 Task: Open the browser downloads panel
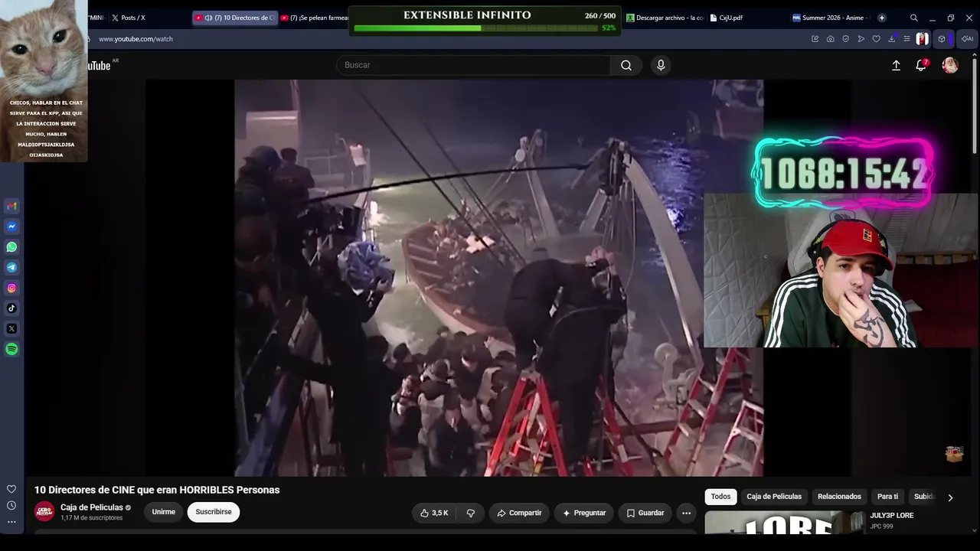click(891, 39)
